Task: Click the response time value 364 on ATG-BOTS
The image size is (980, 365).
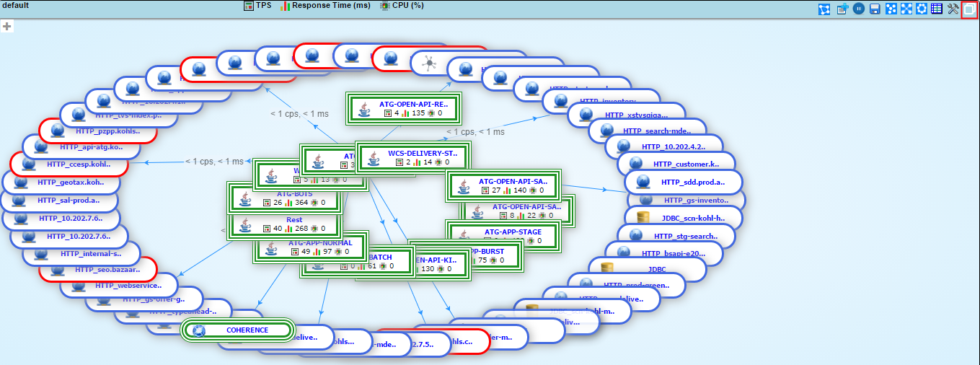Action: coord(301,203)
